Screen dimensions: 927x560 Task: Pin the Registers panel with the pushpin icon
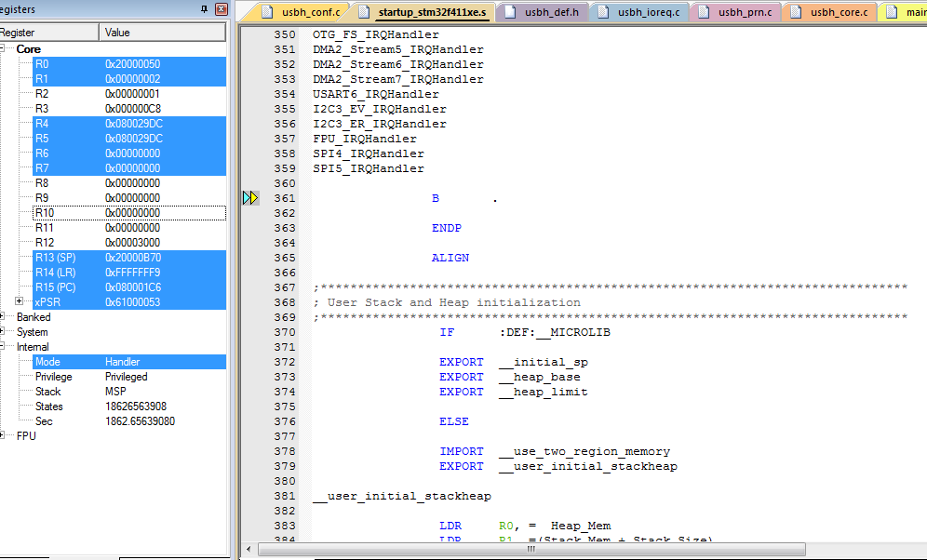coord(204,9)
